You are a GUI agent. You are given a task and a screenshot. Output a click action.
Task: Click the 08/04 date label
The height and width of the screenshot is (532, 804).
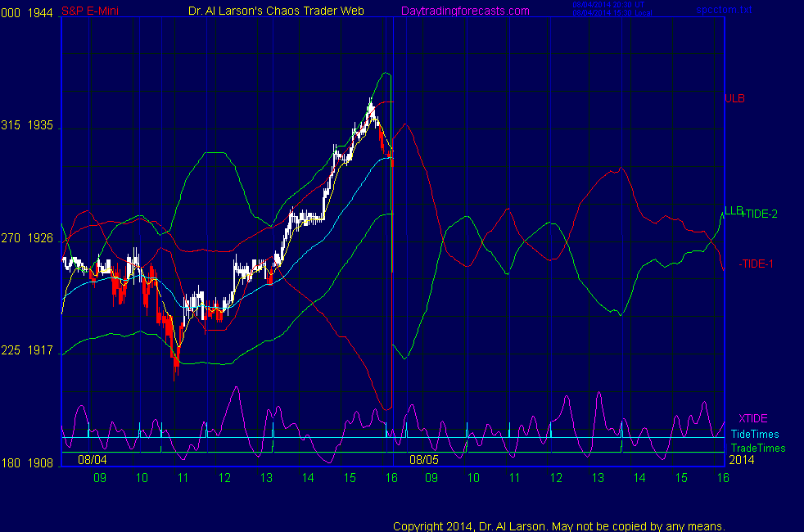(93, 460)
